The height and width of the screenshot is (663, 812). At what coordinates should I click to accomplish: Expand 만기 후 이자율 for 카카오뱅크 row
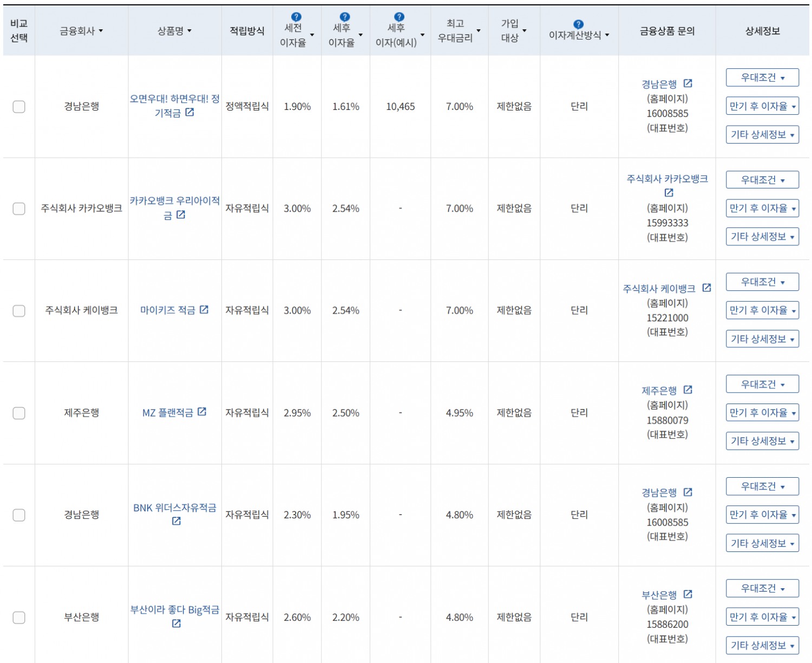762,208
